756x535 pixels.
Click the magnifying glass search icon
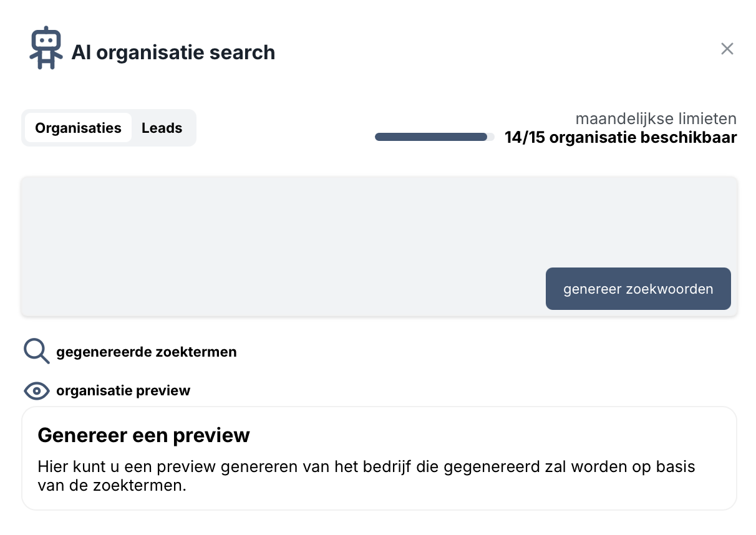coord(36,352)
